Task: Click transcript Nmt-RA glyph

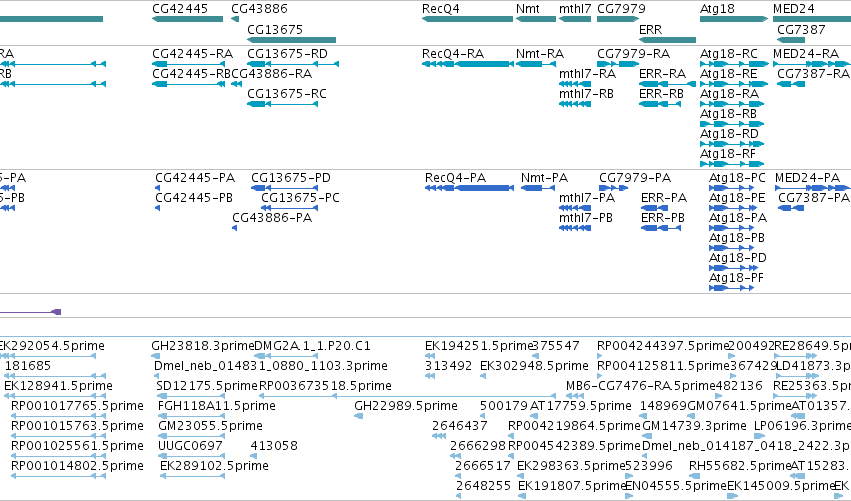Action: pos(536,64)
